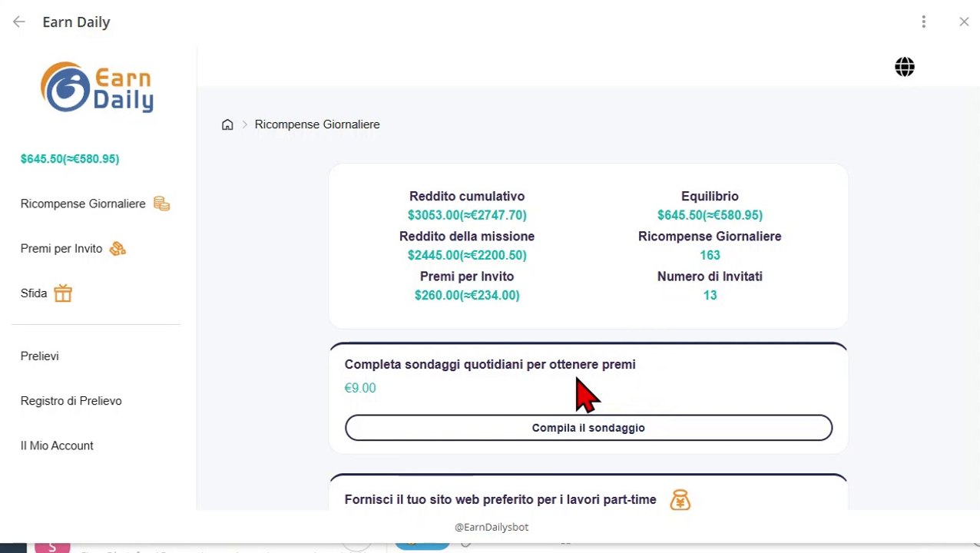The image size is (980, 553).
Task: Select the Sfida sidebar item
Action: [34, 293]
